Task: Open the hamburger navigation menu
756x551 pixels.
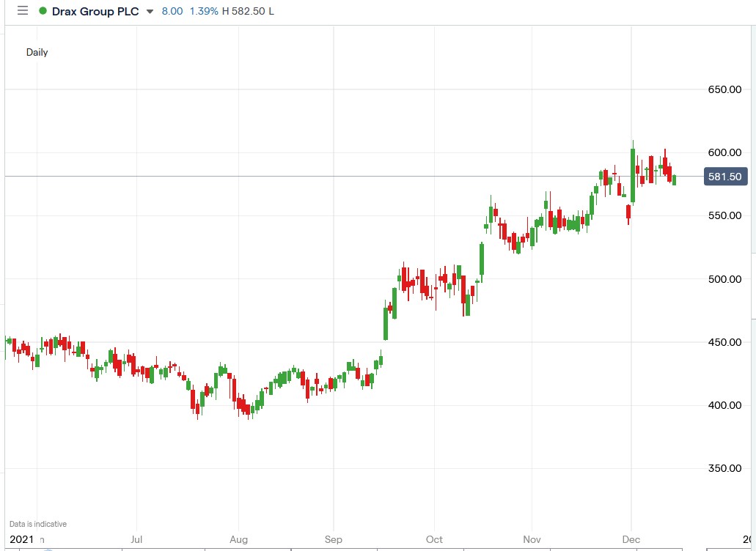Action: tap(23, 11)
